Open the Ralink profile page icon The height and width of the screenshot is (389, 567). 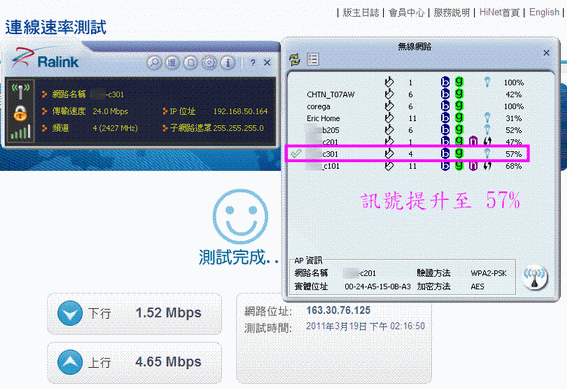191,63
